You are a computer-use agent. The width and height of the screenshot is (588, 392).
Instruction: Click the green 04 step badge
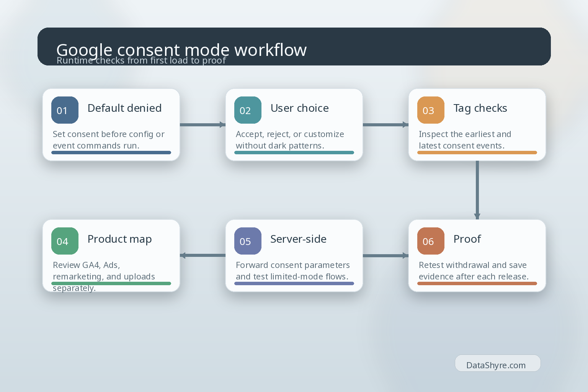[x=65, y=241]
